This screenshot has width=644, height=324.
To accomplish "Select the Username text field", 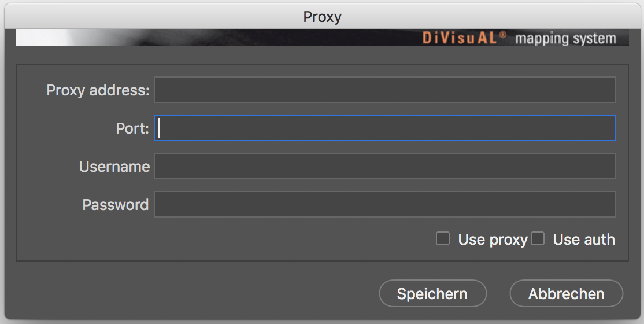I will (384, 167).
